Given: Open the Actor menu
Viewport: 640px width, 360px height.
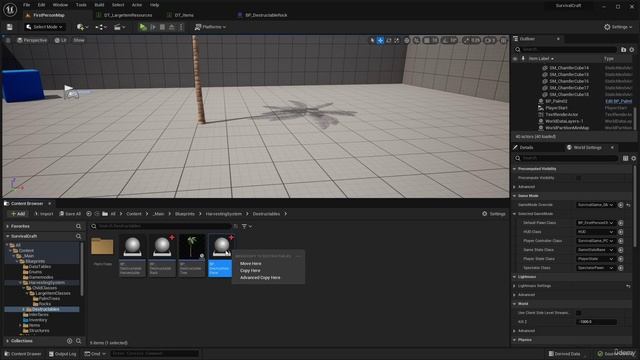Looking at the screenshot, I should (137, 5).
